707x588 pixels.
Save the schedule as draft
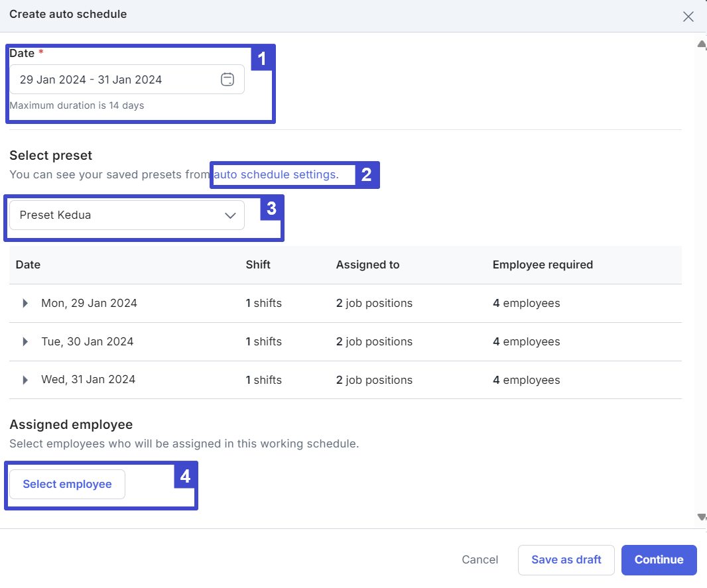[x=566, y=560]
